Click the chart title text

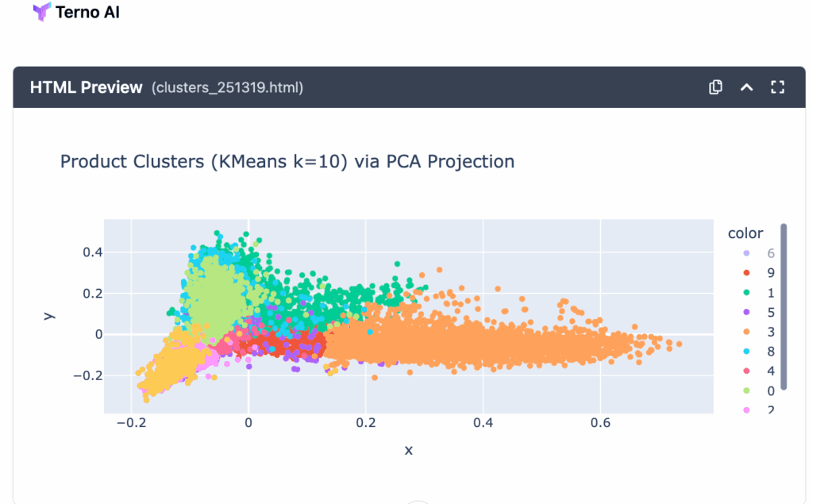pyautogui.click(x=286, y=161)
